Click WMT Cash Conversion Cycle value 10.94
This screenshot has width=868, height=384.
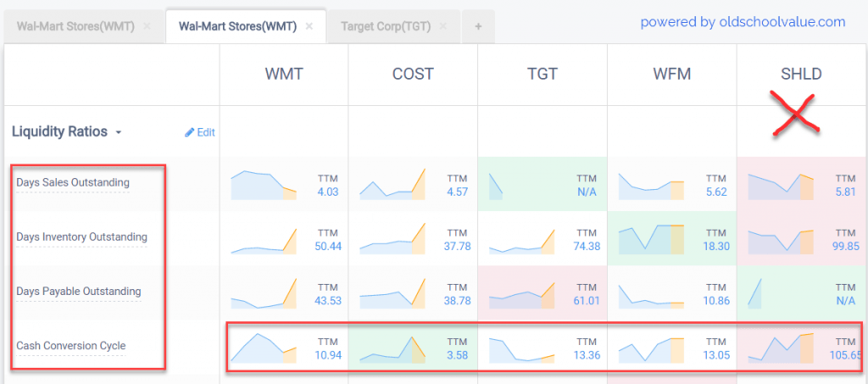click(328, 354)
